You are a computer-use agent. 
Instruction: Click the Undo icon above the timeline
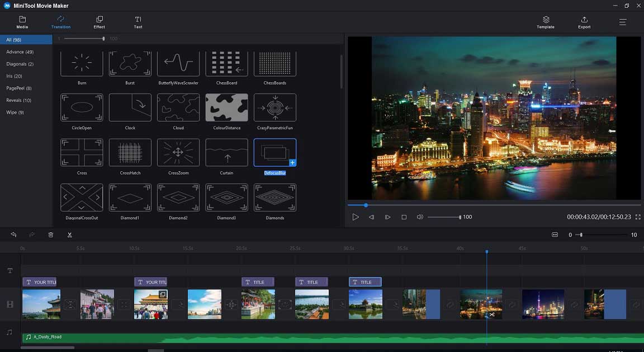coord(14,234)
